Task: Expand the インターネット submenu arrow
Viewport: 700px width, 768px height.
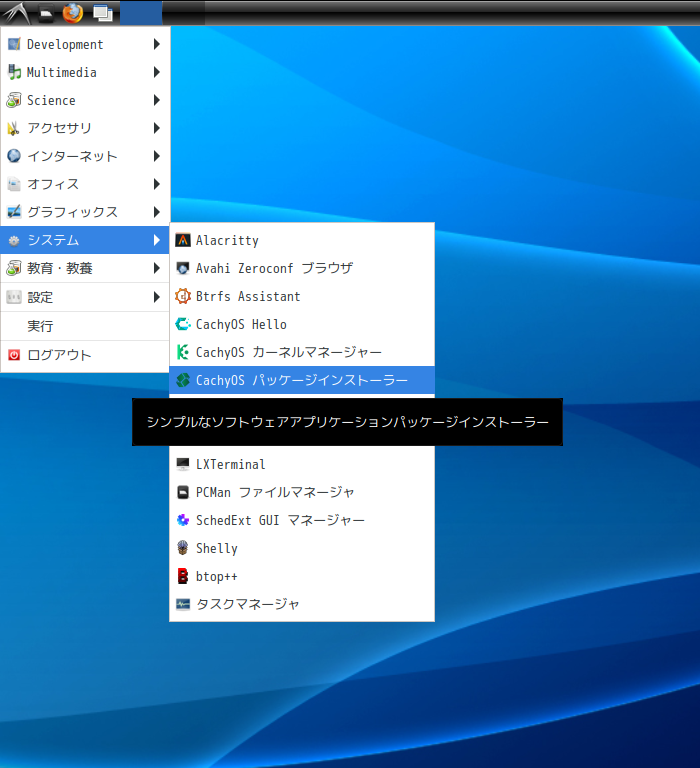Action: (157, 156)
